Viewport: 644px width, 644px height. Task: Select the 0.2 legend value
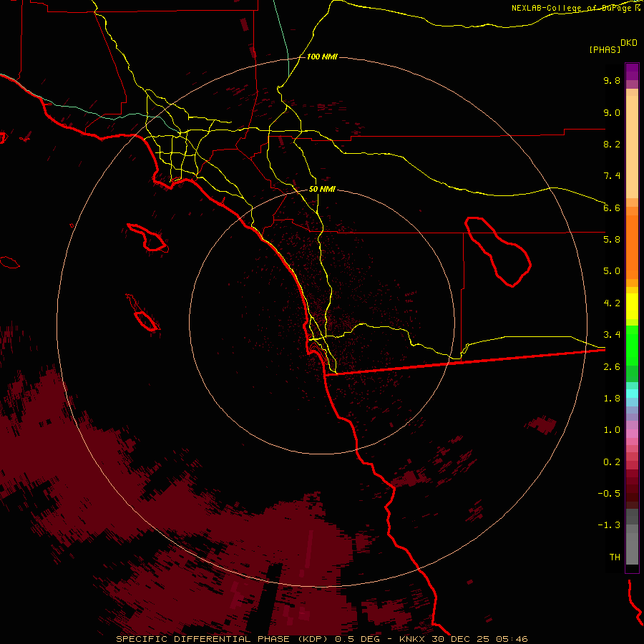pyautogui.click(x=612, y=462)
